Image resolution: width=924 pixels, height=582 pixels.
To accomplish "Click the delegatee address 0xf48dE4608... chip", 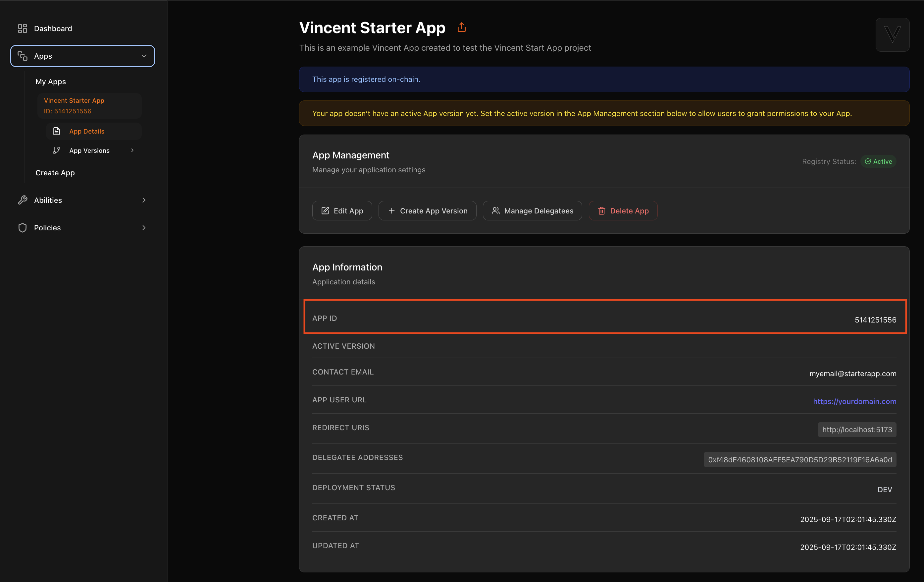I will 800,459.
